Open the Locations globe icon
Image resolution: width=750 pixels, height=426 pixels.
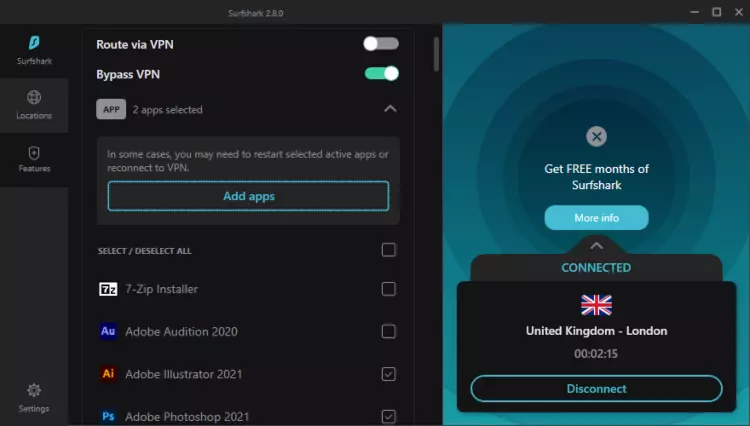pos(34,98)
